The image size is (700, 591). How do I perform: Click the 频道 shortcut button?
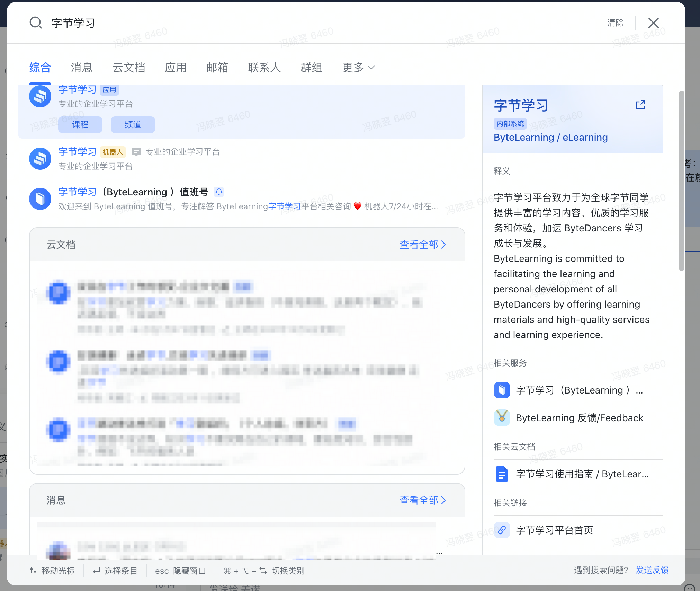pos(133,125)
